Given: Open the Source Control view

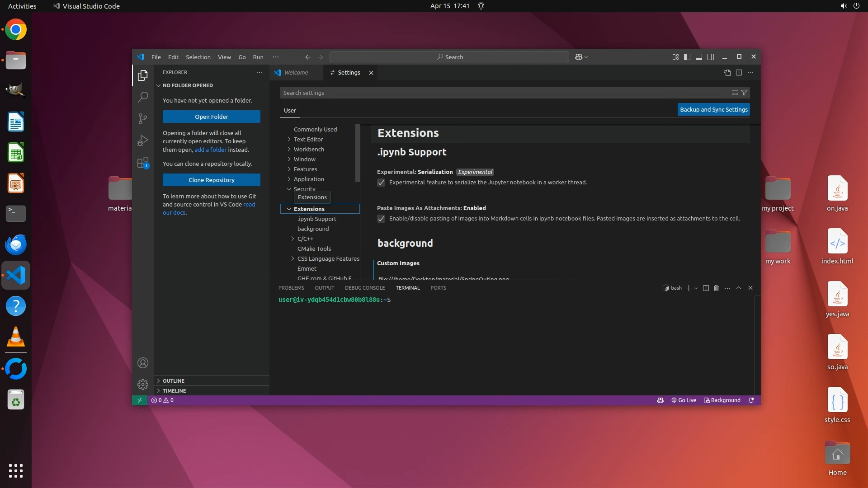Looking at the screenshot, I should click(x=143, y=118).
